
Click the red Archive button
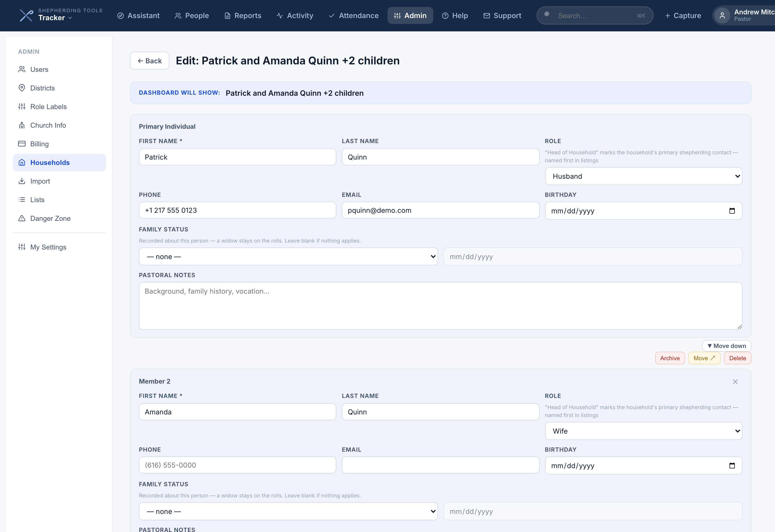click(x=670, y=358)
